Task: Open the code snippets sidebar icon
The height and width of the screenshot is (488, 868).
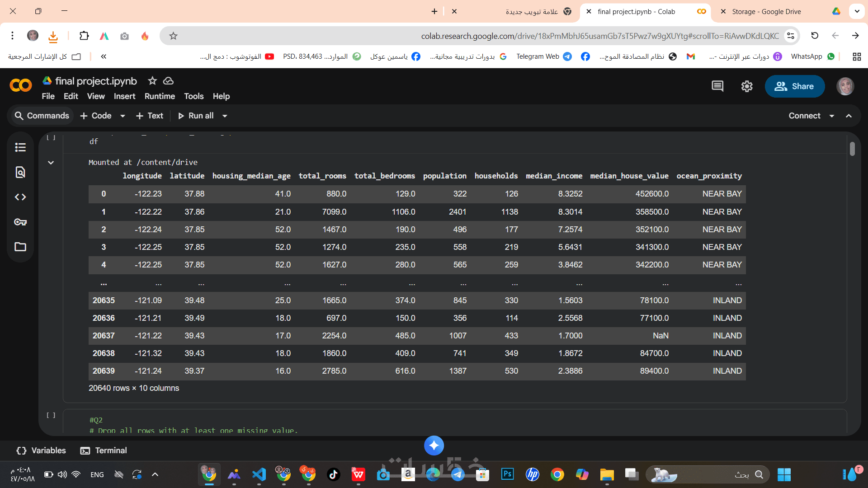Action: [20, 197]
